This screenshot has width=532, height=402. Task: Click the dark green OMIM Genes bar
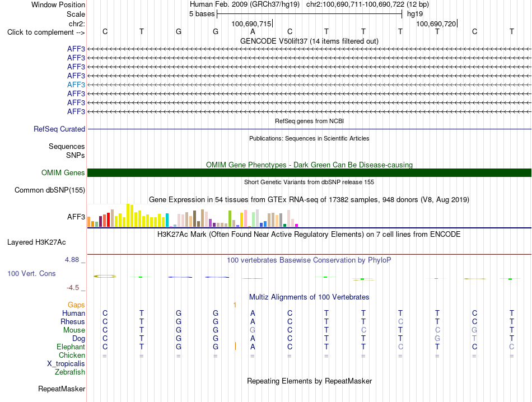coord(309,172)
